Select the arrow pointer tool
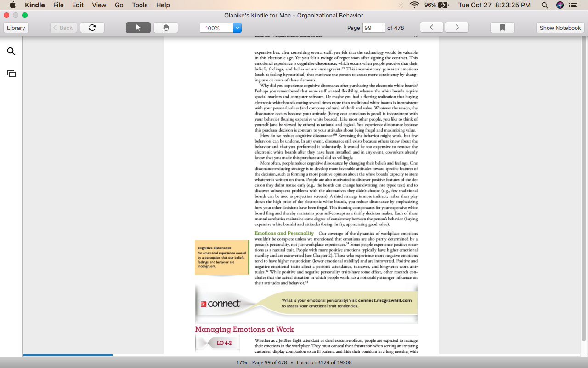The width and height of the screenshot is (588, 368). (138, 28)
